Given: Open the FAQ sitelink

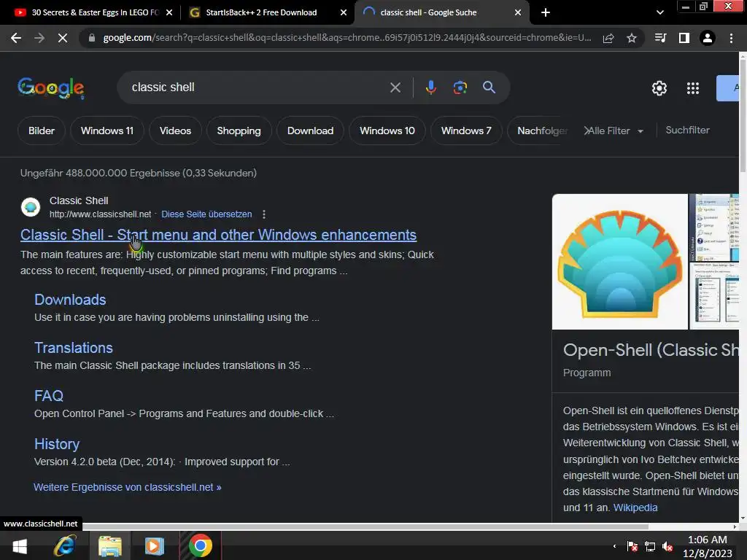Looking at the screenshot, I should [x=49, y=396].
